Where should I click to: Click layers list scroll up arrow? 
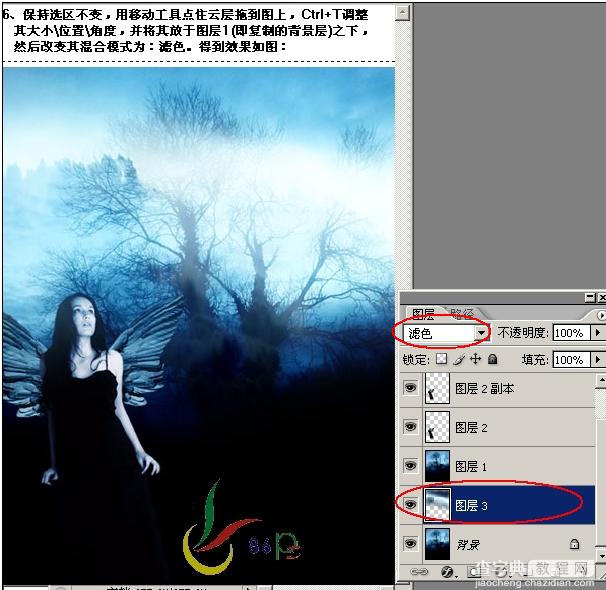[x=601, y=381]
